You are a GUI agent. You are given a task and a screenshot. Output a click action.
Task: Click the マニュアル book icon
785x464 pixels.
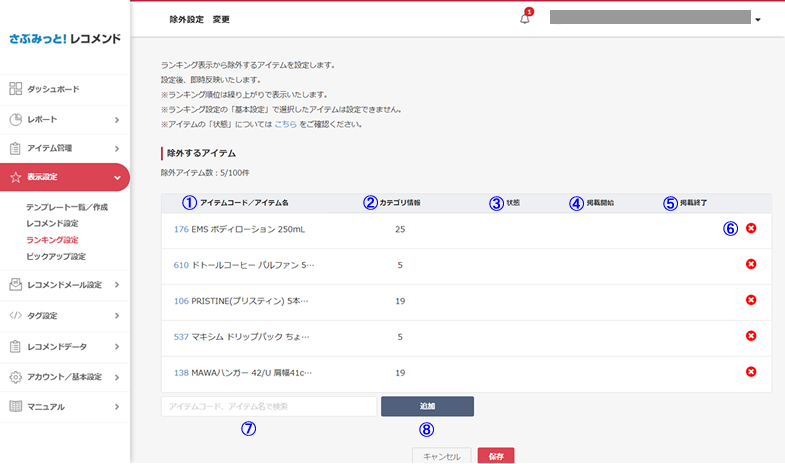pyautogui.click(x=16, y=406)
